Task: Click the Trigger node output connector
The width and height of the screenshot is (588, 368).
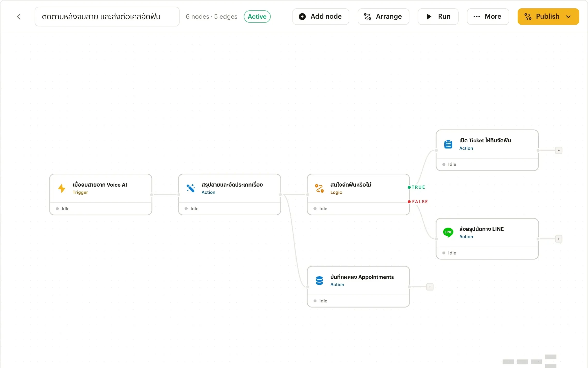Action: 152,195
